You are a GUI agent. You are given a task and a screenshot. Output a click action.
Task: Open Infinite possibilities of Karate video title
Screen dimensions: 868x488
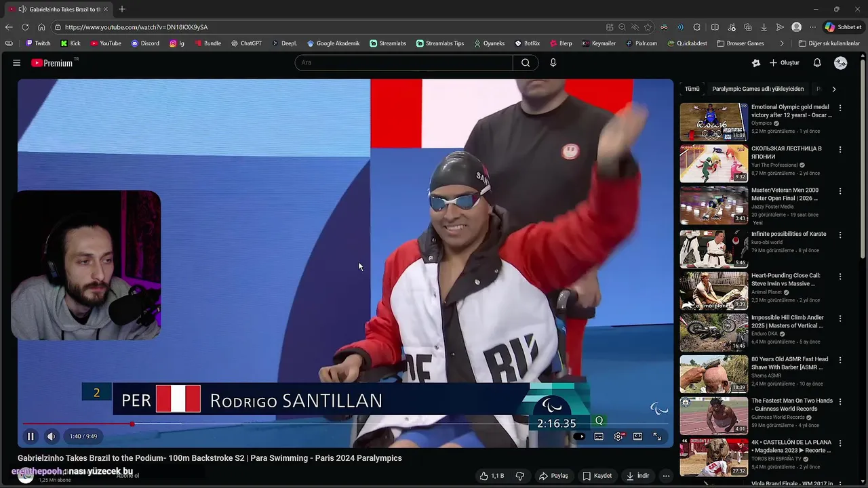tap(789, 234)
